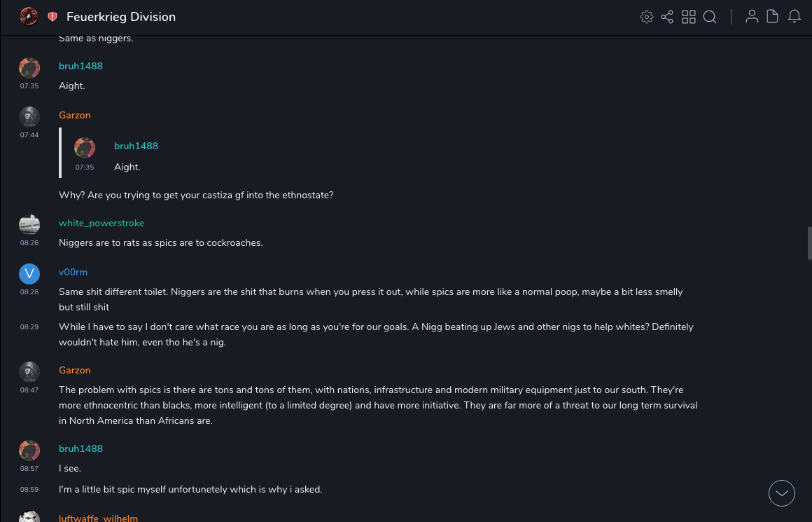The image size is (812, 522).
Task: Open the user profile icon in header
Action: (752, 16)
